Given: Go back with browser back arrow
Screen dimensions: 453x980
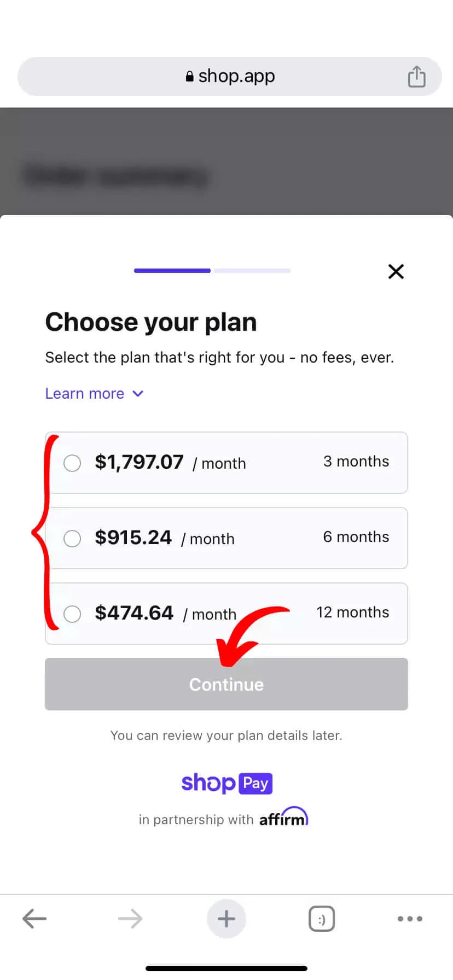Looking at the screenshot, I should (34, 919).
